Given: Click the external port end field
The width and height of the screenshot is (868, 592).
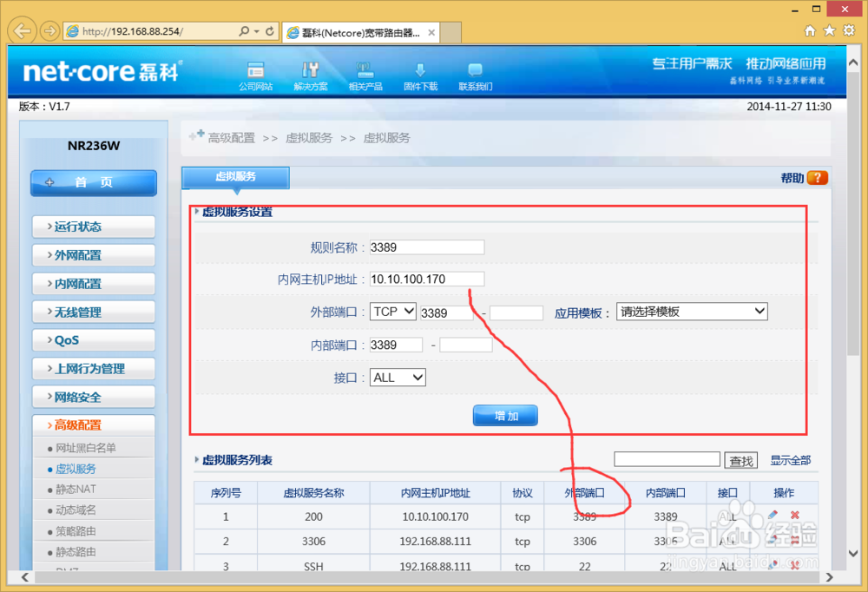Looking at the screenshot, I should (x=516, y=312).
